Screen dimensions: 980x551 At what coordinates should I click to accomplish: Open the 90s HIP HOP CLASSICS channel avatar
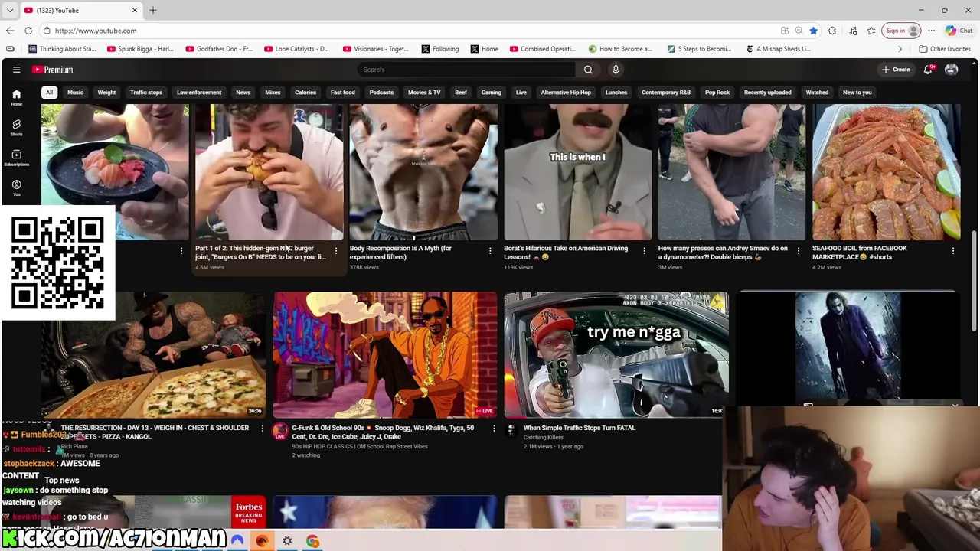pyautogui.click(x=280, y=430)
